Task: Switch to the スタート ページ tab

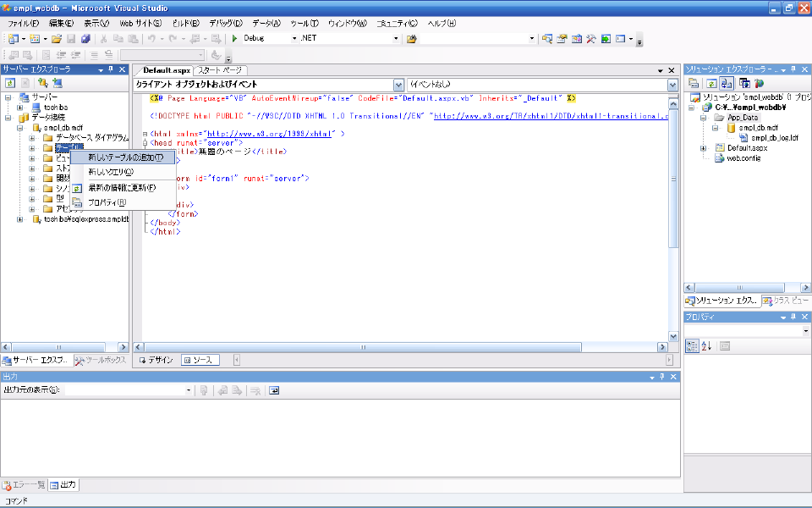Action: coord(220,70)
